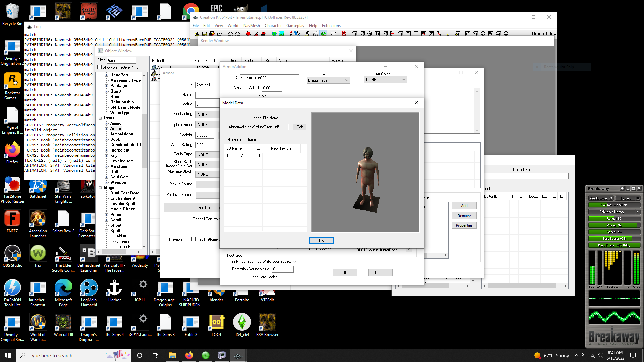Open the LOOT desktop shortcut
The height and width of the screenshot is (362, 644).
(216, 325)
